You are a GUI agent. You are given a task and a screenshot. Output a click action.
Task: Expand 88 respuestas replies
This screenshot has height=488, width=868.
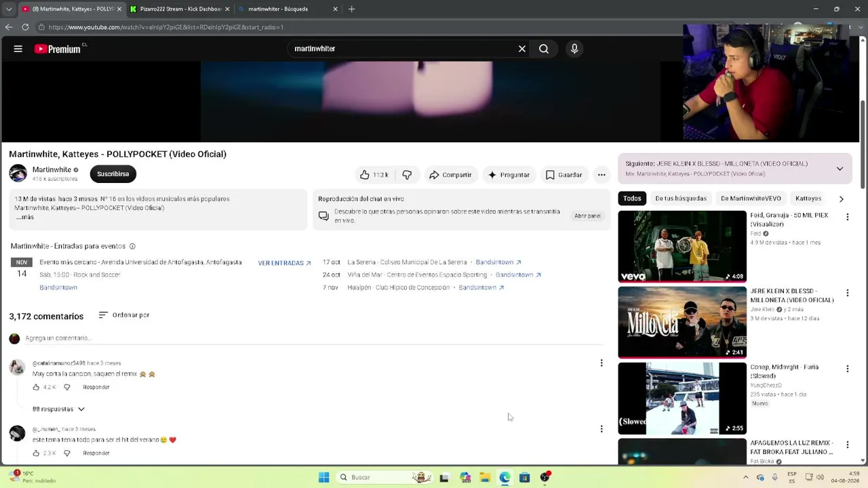58,409
